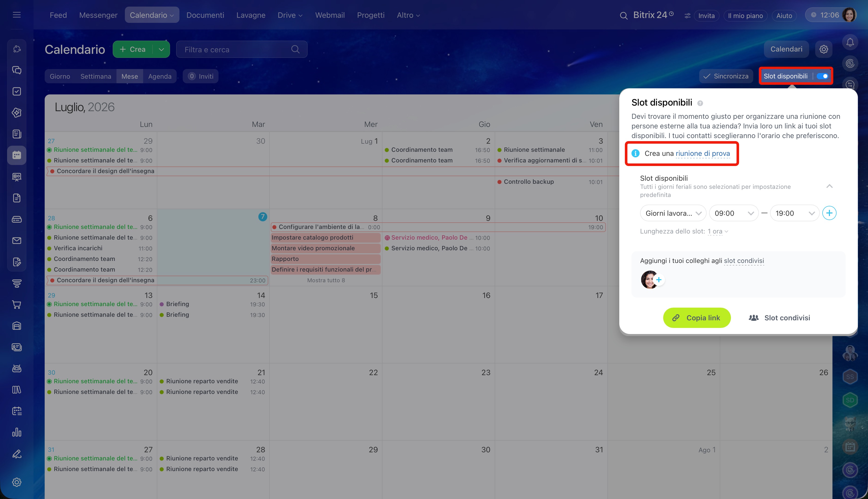Go to Messenger in top menu

(x=98, y=15)
